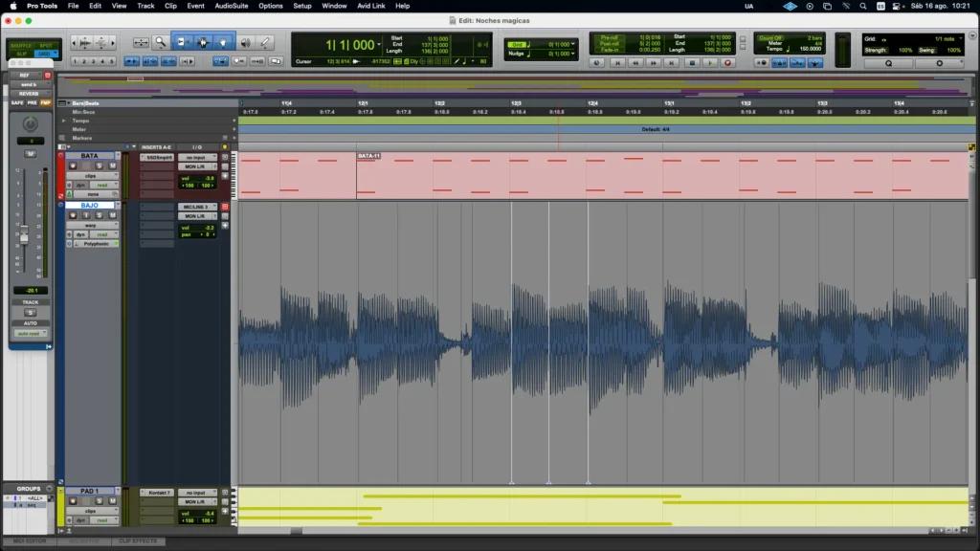Click Go to End transport button
This screenshot has height=551, width=980.
tap(671, 63)
